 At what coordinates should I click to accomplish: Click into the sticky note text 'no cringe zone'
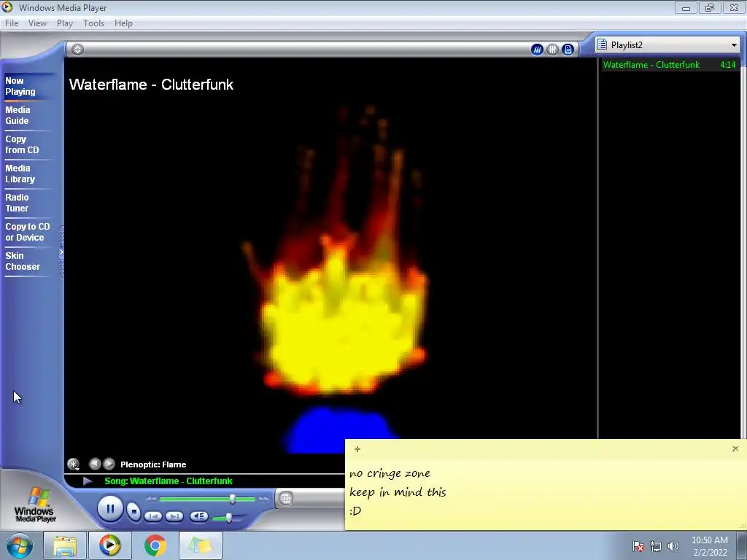pyautogui.click(x=390, y=473)
